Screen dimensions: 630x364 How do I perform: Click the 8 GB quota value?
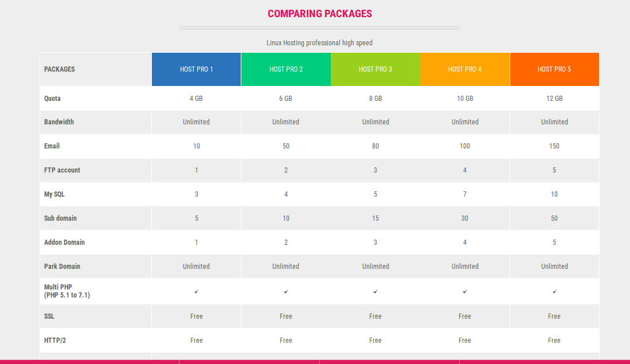375,99
